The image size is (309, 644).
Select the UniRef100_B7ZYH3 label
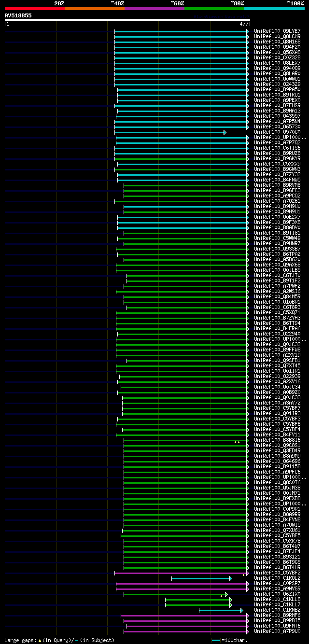(277, 318)
